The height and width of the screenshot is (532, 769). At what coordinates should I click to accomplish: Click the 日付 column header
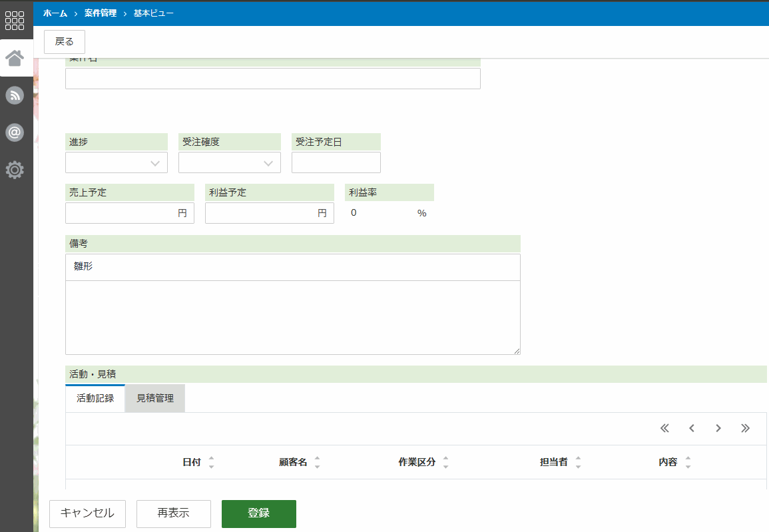[x=192, y=462]
